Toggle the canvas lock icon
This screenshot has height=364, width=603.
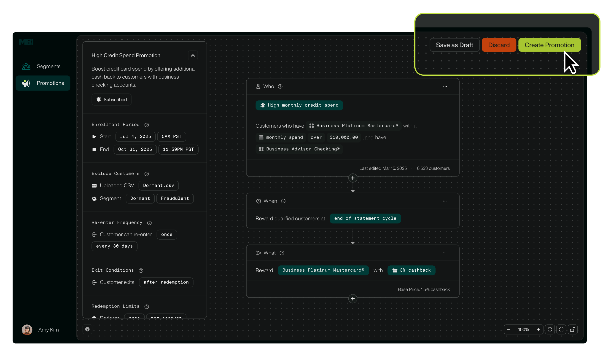click(x=573, y=329)
